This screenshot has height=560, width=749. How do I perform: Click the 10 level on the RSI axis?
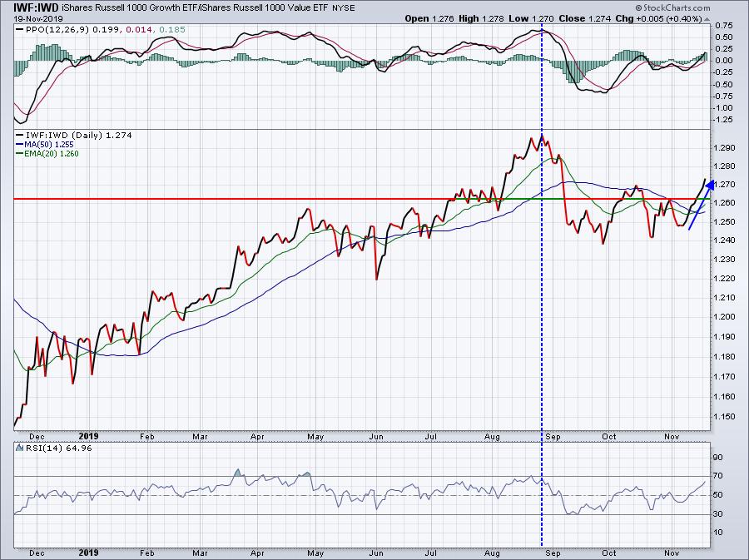tap(718, 533)
